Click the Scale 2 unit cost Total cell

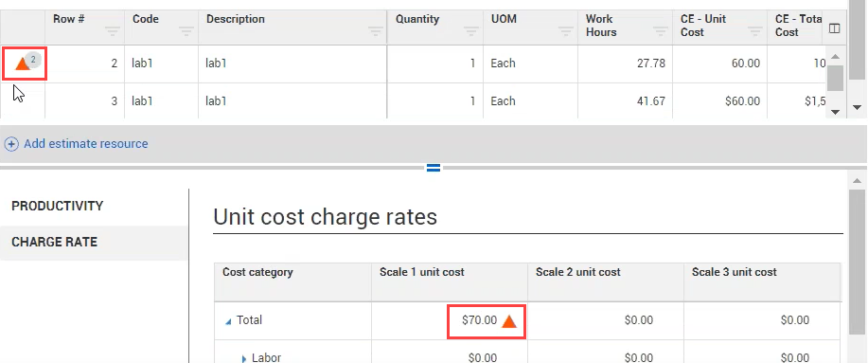tap(606, 320)
